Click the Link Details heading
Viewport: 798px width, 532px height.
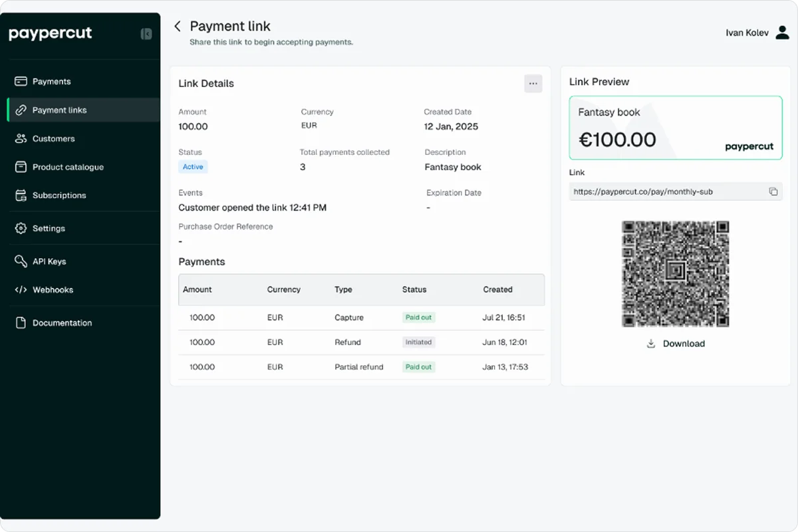click(x=206, y=84)
